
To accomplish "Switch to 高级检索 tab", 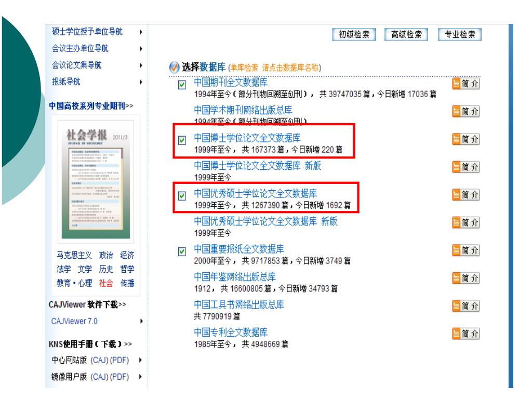I will pos(406,34).
